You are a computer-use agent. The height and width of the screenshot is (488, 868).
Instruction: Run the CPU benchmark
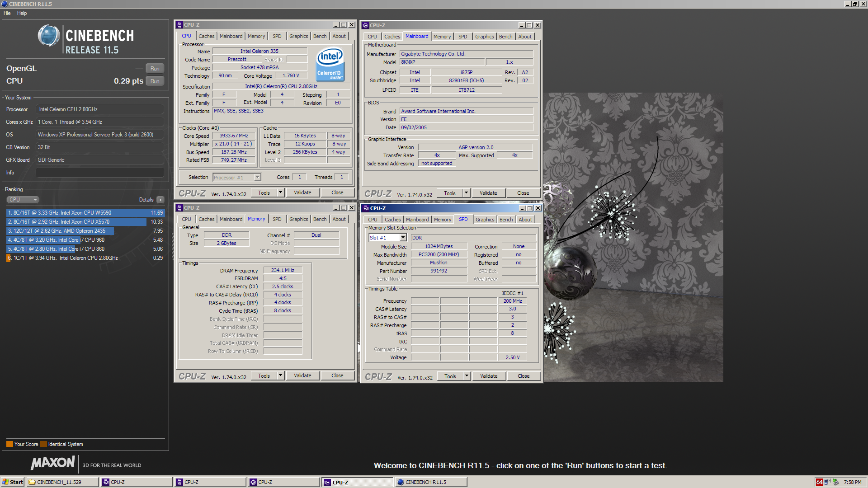point(155,81)
